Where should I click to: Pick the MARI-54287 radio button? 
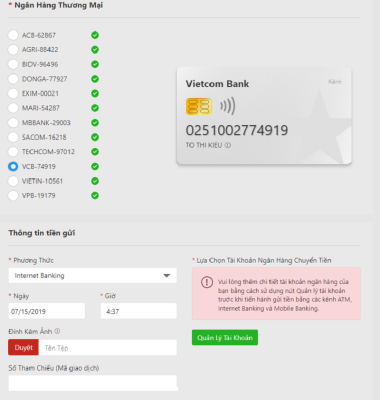coord(13,108)
